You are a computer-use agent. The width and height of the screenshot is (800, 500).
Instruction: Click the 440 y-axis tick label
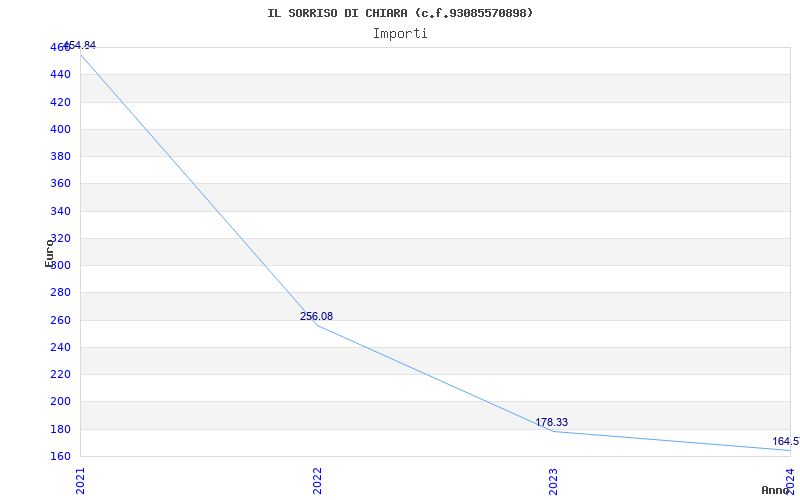pos(60,75)
